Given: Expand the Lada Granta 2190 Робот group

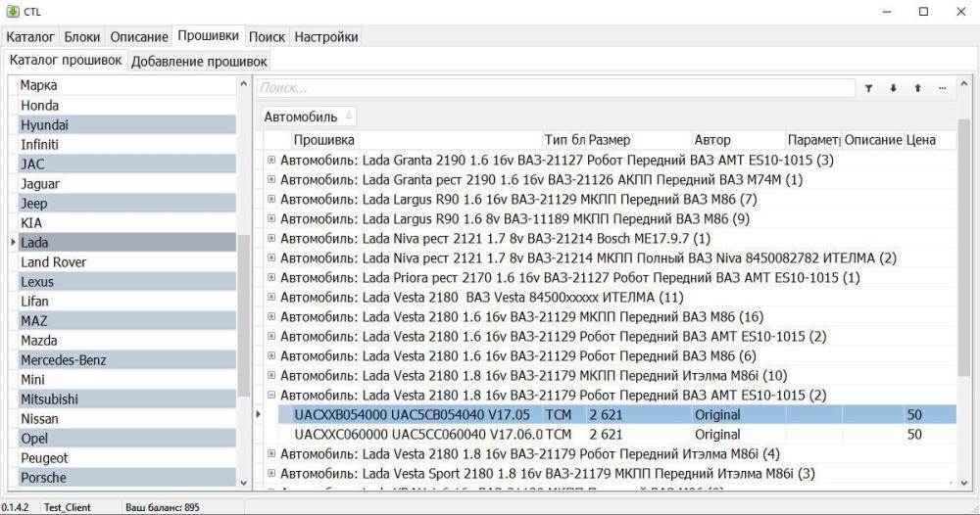Looking at the screenshot, I should 271,160.
